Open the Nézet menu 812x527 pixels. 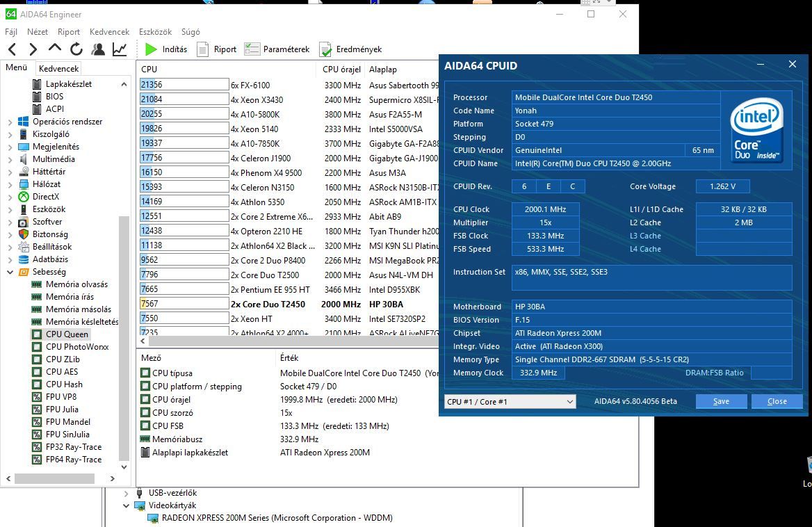[38, 32]
